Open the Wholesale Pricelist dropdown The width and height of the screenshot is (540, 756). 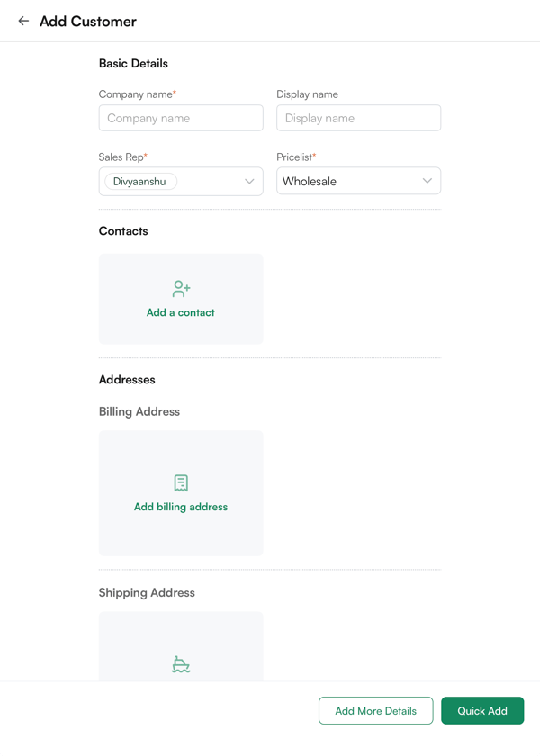point(358,181)
